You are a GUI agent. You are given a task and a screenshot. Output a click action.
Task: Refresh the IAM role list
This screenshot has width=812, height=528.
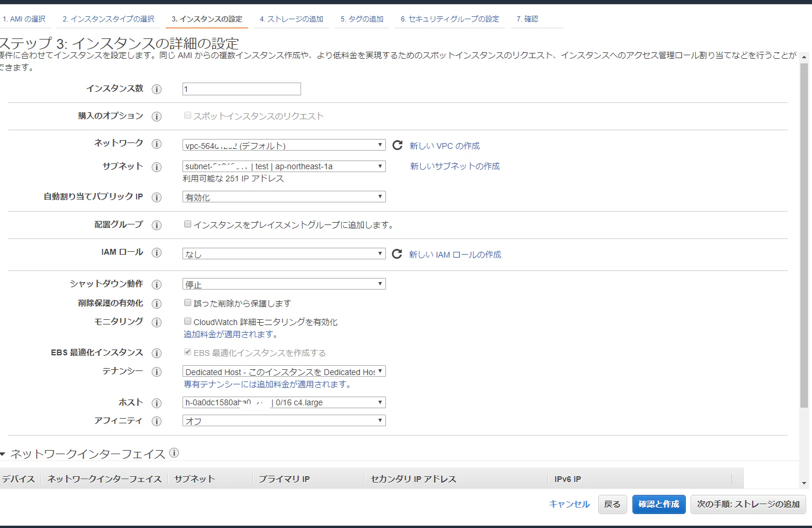coord(397,254)
